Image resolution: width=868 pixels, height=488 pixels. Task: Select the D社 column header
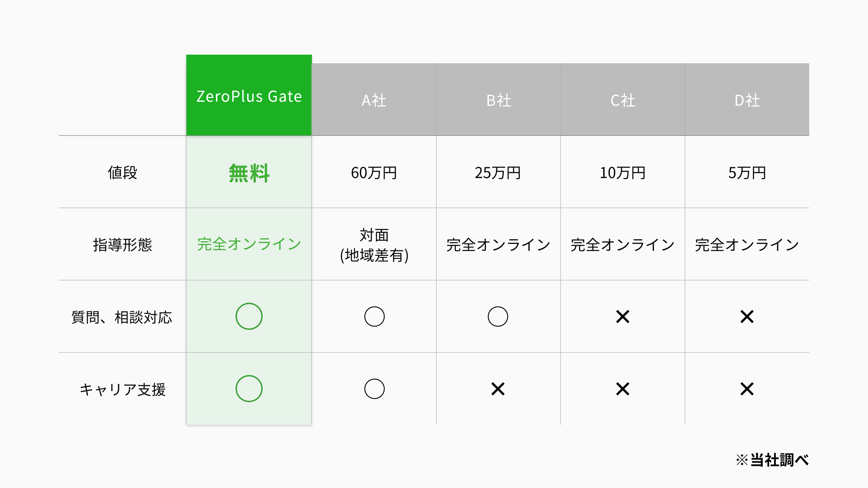tap(747, 100)
